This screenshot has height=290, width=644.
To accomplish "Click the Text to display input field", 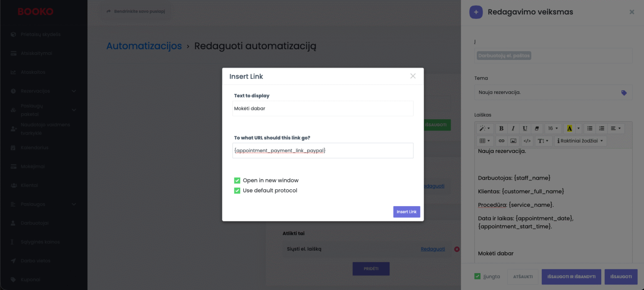I will point(323,108).
